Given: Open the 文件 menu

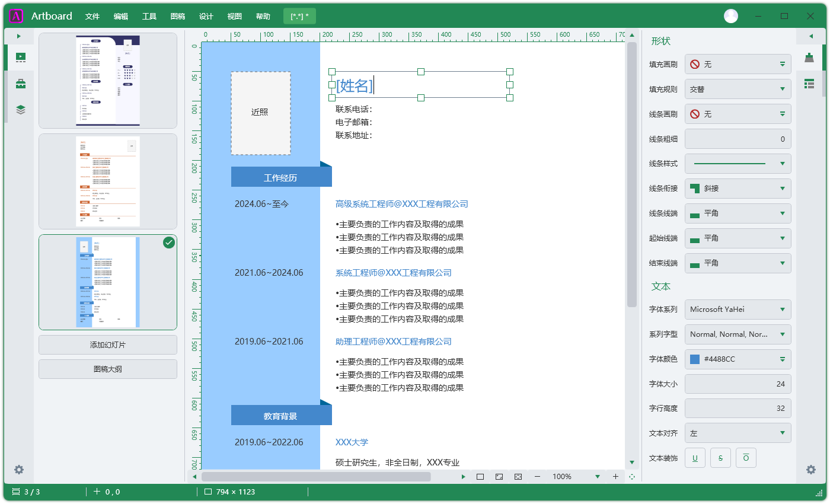Looking at the screenshot, I should point(92,17).
